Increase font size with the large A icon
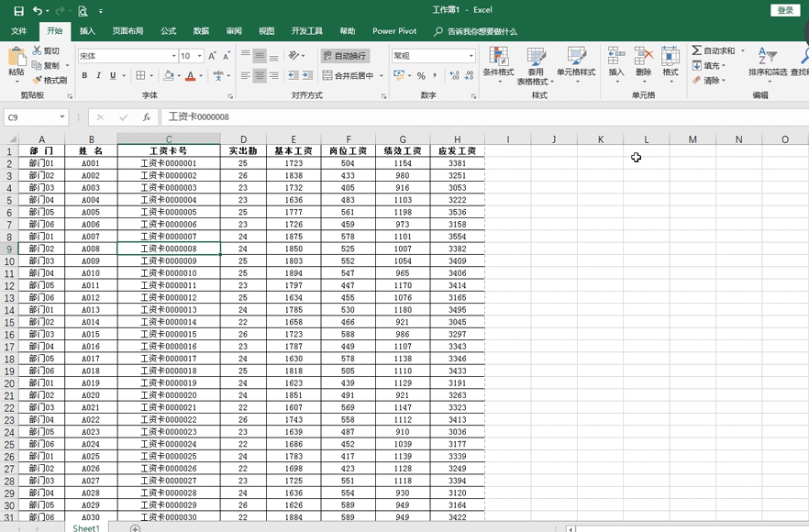809x532 pixels. click(212, 56)
